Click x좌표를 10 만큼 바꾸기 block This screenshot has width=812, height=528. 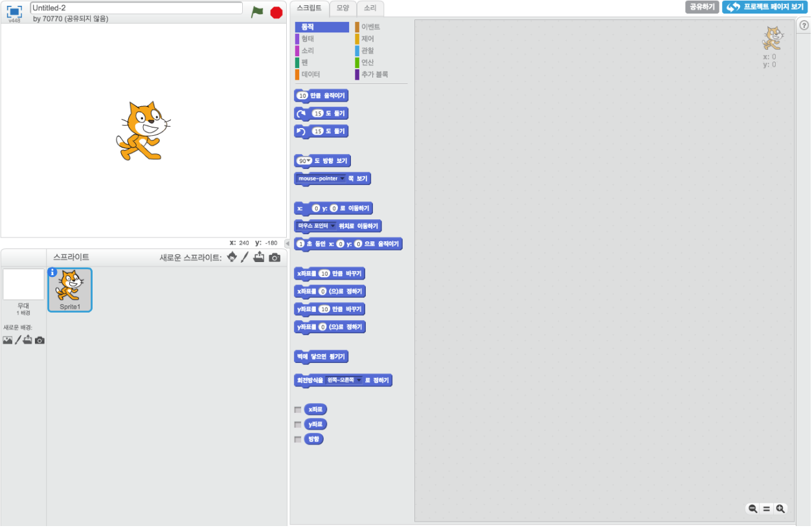[330, 273]
